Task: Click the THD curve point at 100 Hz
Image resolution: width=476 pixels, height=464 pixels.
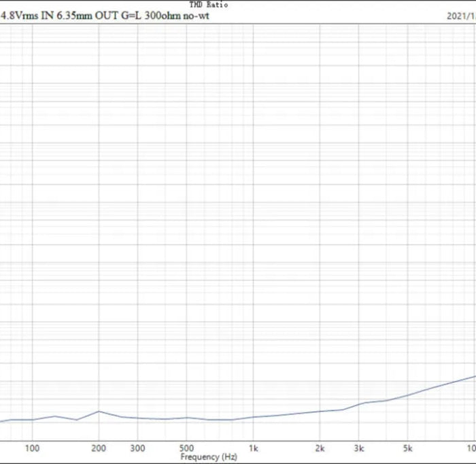Action: 32,420
